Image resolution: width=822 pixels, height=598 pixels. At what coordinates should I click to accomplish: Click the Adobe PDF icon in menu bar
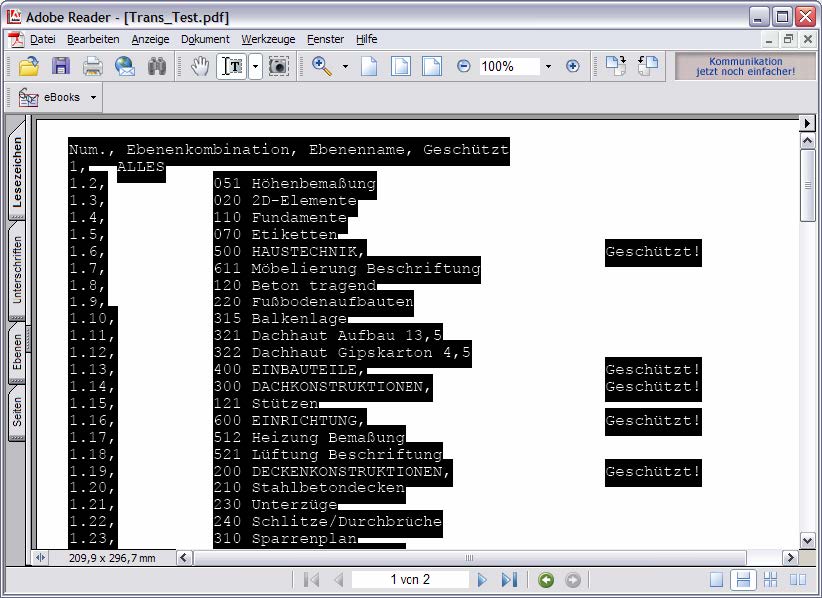pos(16,39)
